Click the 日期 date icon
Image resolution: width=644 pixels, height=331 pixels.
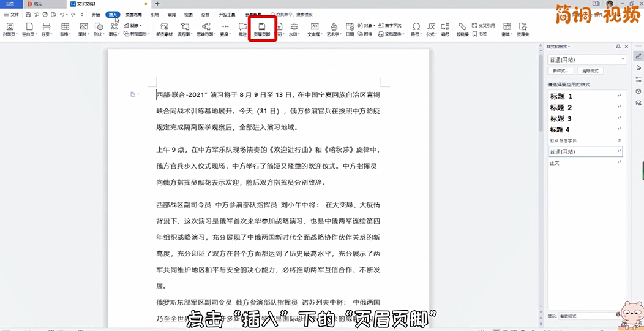[350, 29]
